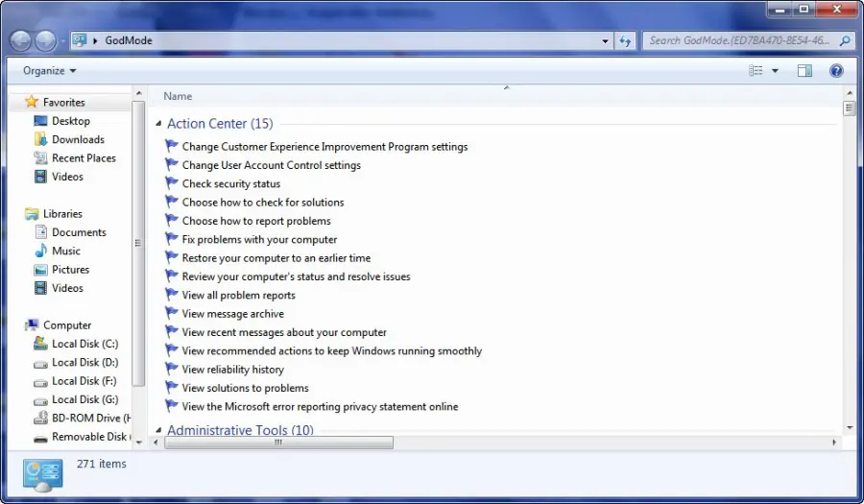Click the Back navigation arrow
864x504 pixels.
pyautogui.click(x=21, y=40)
